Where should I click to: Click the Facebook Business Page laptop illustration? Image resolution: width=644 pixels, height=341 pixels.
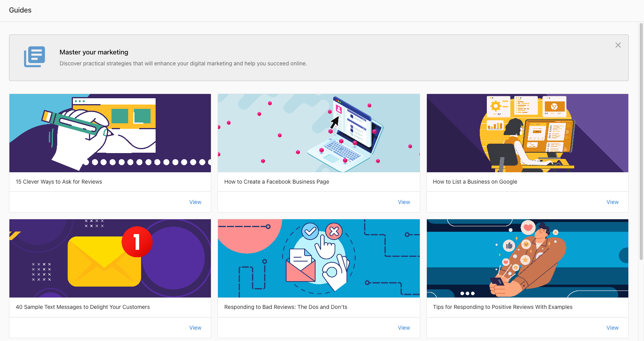(319, 133)
